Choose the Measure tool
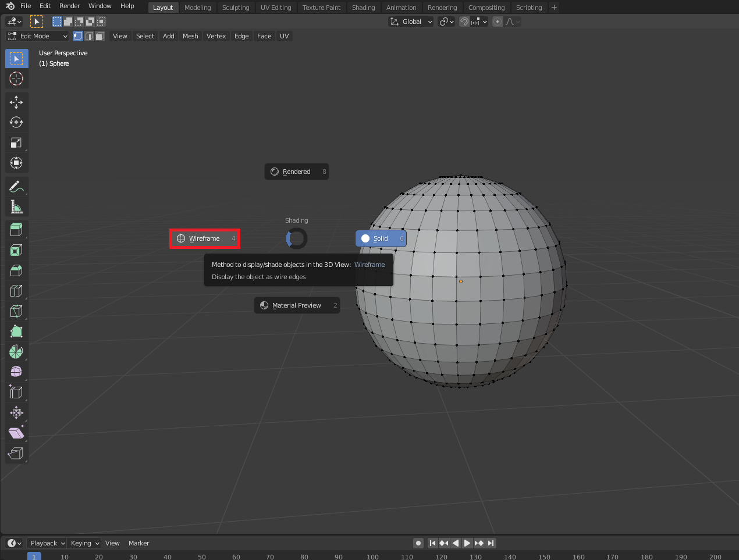 pos(16,207)
